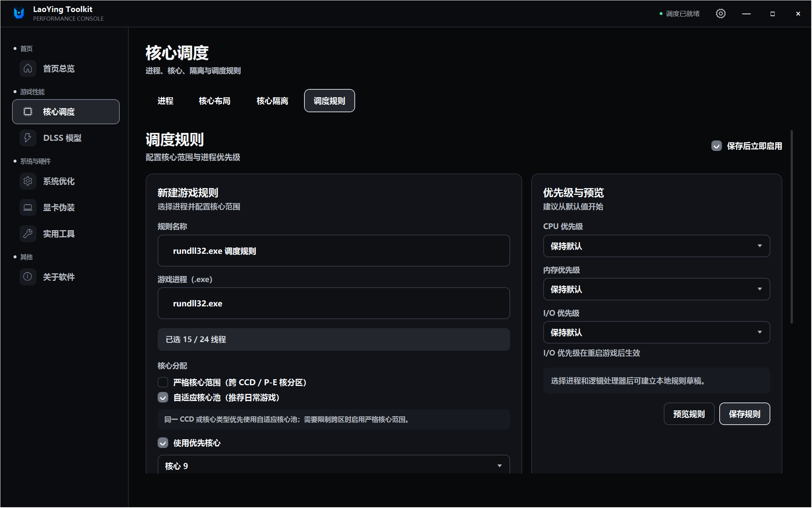Toggle 使用优先核心 checkbox
The width and height of the screenshot is (812, 508).
[163, 443]
